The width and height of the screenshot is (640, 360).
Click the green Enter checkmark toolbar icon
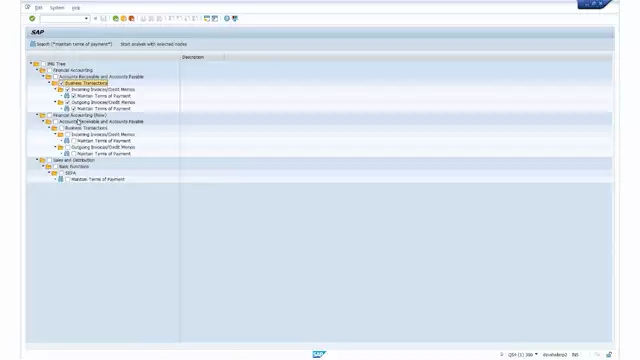(32, 18)
